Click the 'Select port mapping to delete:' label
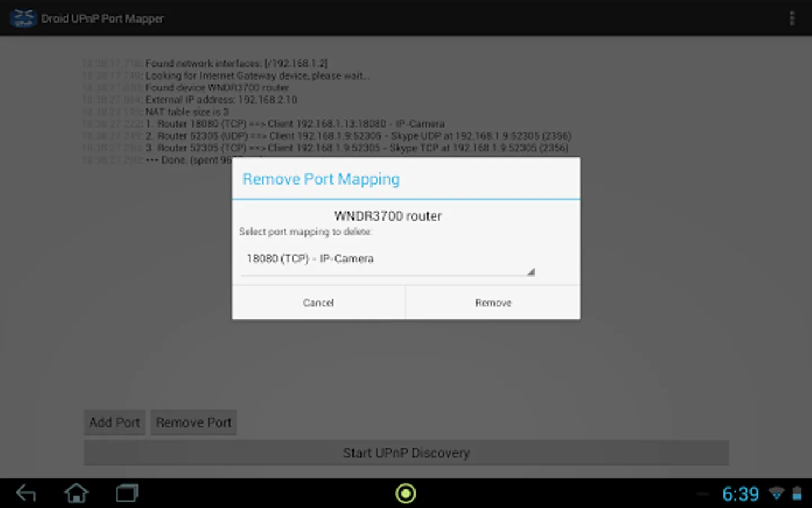This screenshot has width=812, height=508. click(x=306, y=231)
